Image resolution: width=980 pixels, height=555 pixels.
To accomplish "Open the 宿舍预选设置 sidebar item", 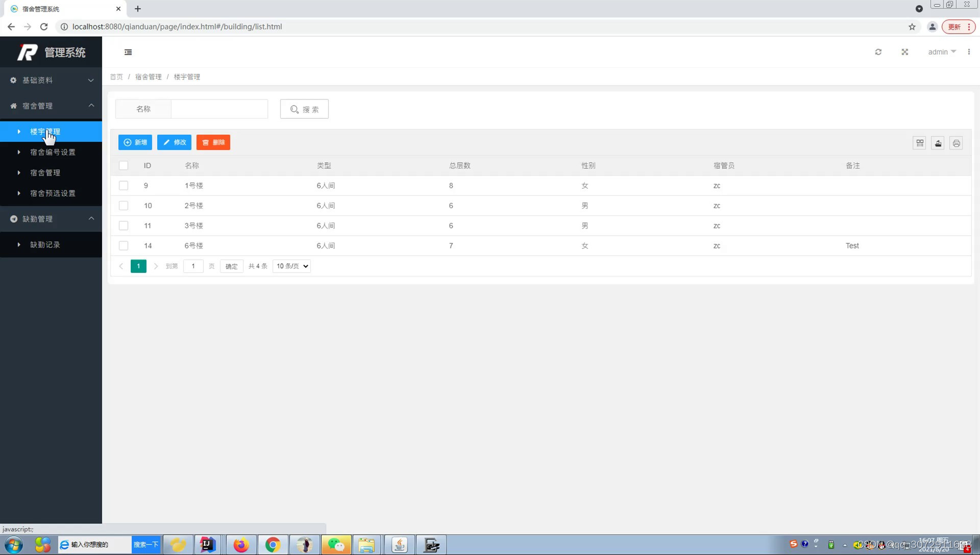I will (51, 193).
